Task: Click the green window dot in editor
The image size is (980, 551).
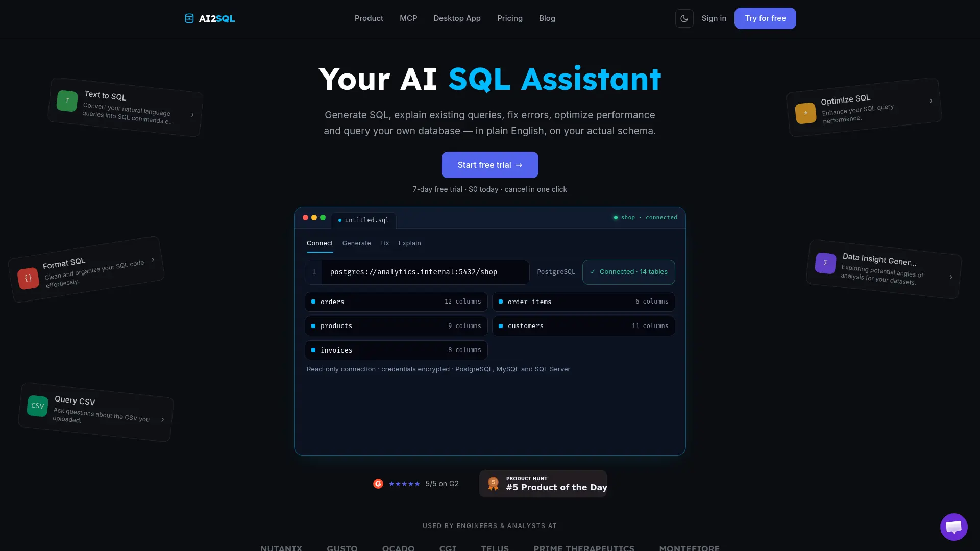Action: pyautogui.click(x=323, y=218)
